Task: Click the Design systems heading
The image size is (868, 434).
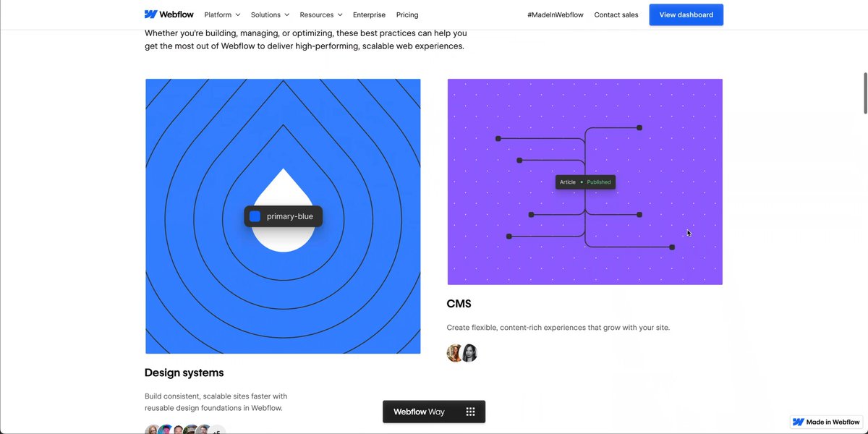Action: click(x=184, y=373)
